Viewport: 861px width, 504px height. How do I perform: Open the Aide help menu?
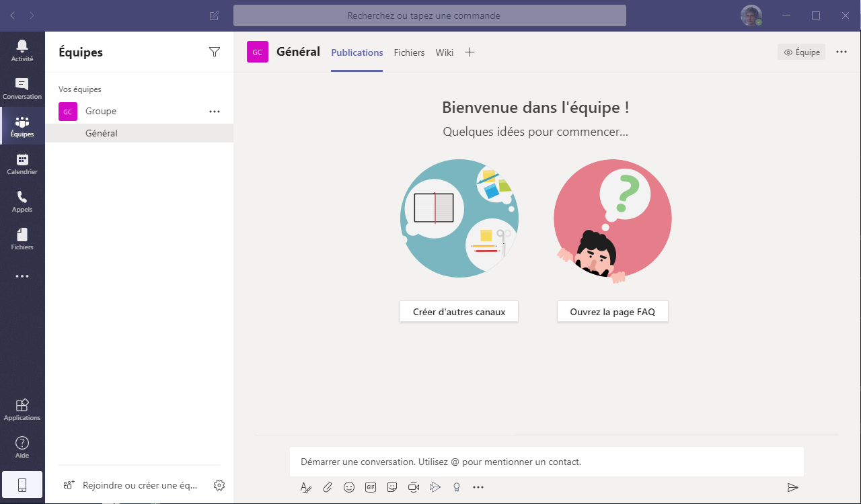point(22,447)
